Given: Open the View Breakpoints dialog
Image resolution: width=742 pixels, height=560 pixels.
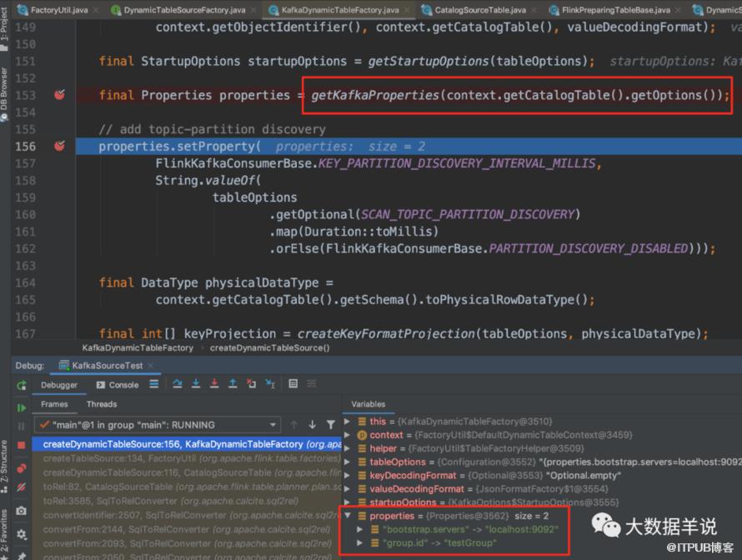Looking at the screenshot, I should tap(22, 468).
